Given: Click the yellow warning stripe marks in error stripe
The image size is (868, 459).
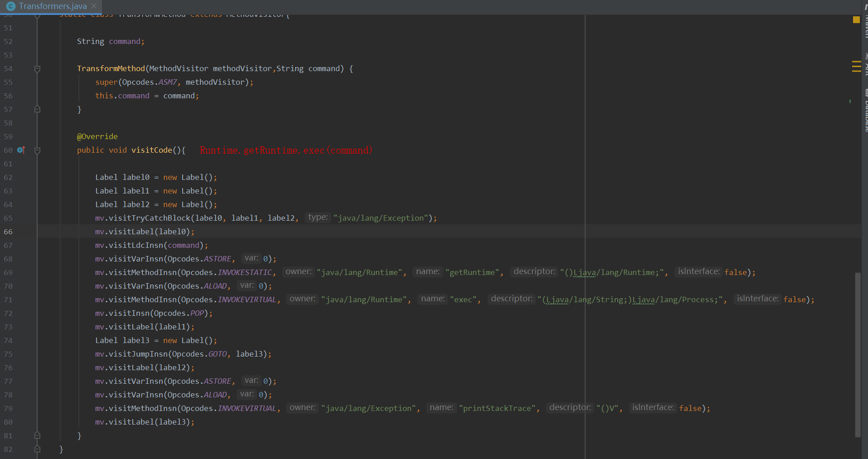Looking at the screenshot, I should click(856, 67).
